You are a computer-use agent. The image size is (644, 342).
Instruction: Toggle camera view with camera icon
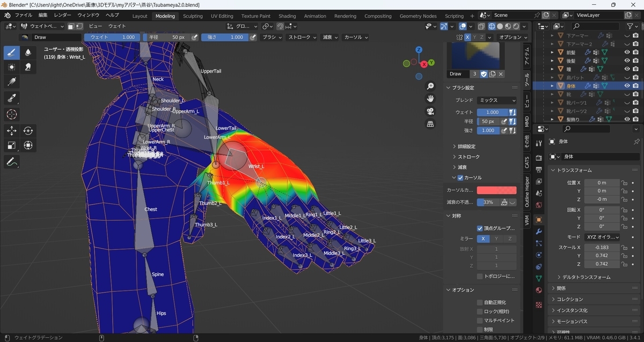point(430,111)
